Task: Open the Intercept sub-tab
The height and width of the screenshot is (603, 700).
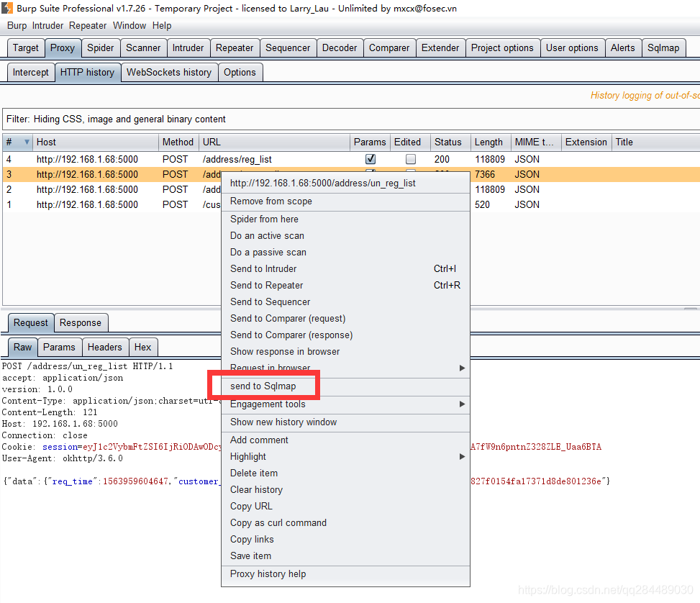Action: (x=30, y=73)
